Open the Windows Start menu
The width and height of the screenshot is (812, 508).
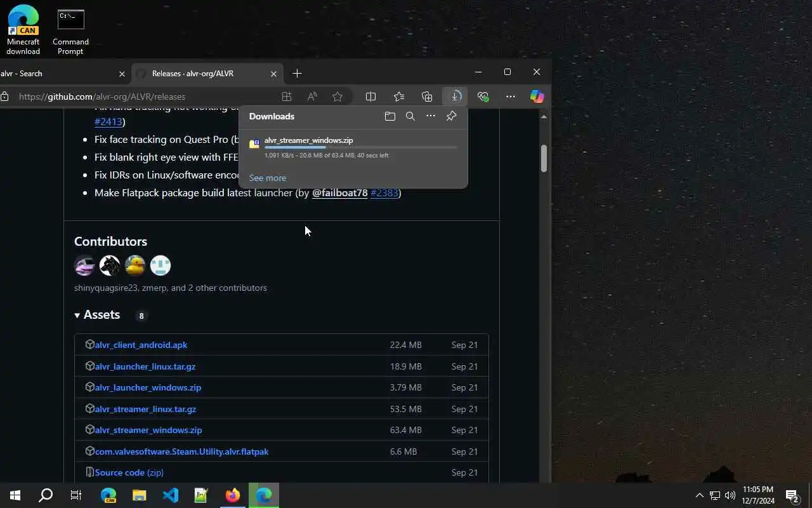15,495
